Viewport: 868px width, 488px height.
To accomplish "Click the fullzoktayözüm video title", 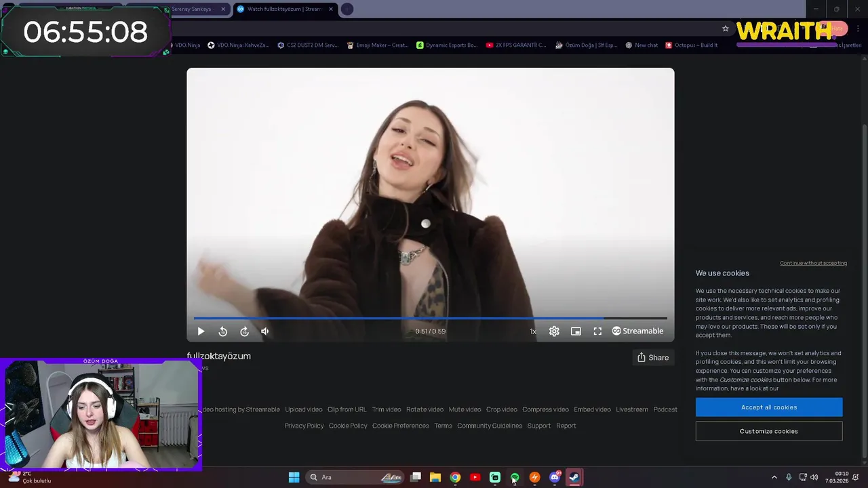I will [x=218, y=356].
